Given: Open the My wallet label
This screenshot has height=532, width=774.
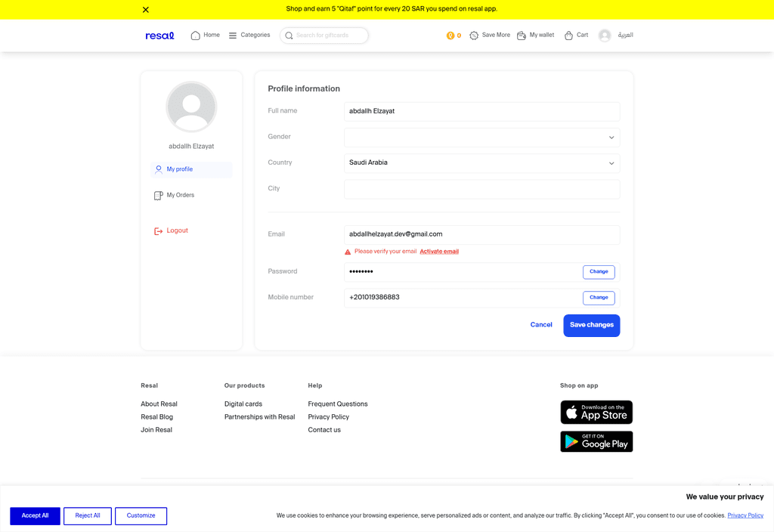Looking at the screenshot, I should pyautogui.click(x=542, y=35).
